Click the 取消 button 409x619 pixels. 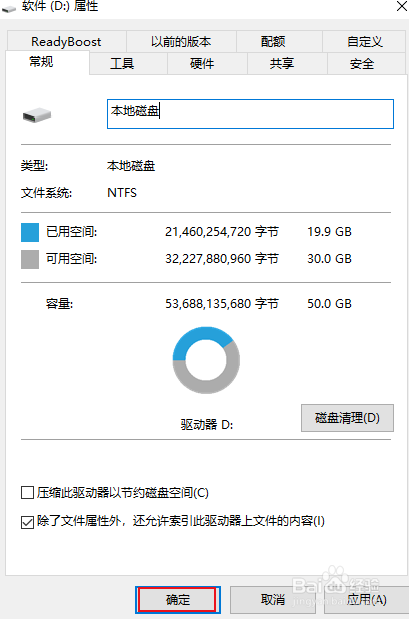pos(273,600)
